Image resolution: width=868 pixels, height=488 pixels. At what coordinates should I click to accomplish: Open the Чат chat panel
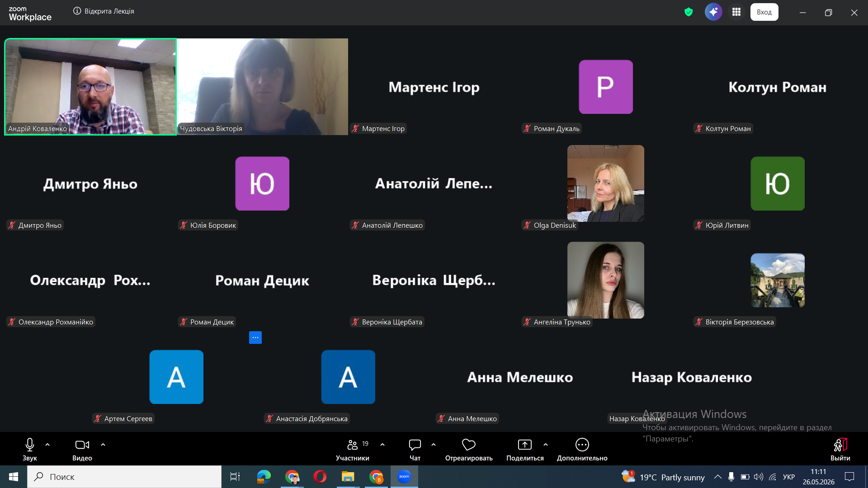point(415,450)
